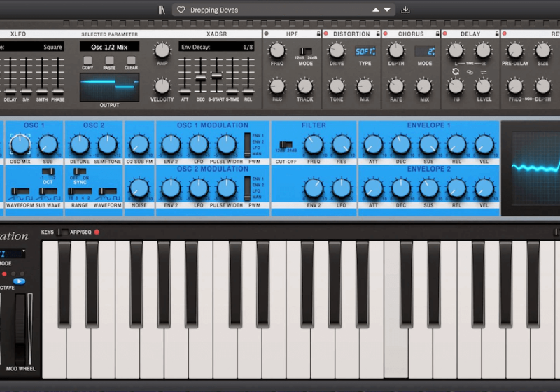Image resolution: width=560 pixels, height=392 pixels.
Task: Open the Env Decay destination dropdown
Action: (x=218, y=47)
